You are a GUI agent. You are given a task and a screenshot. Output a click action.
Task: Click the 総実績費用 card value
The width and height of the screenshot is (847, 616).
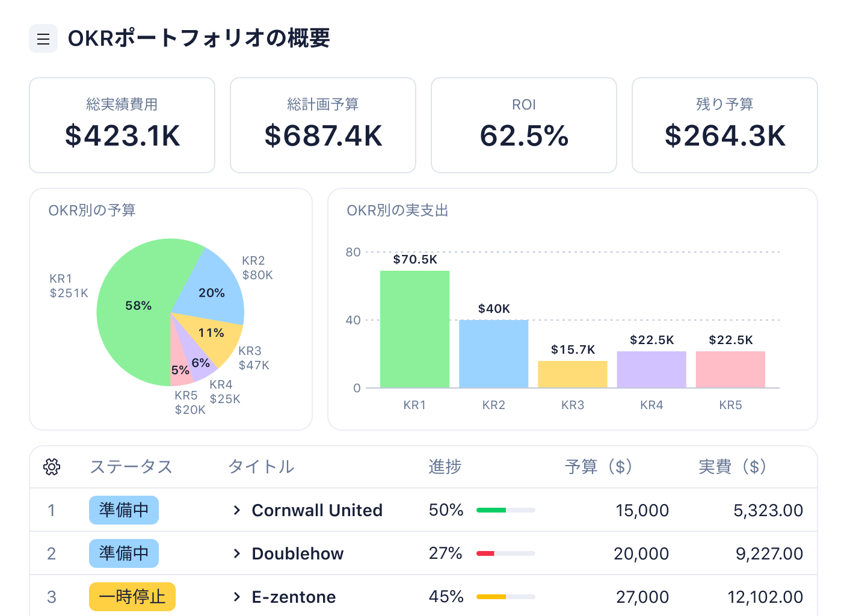point(122,135)
